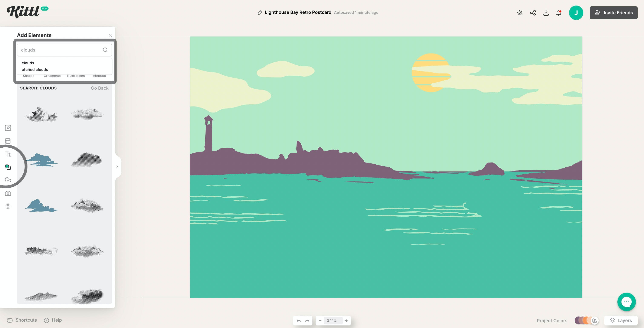Open the Photos camera sidebar icon
The width and height of the screenshot is (644, 328).
coord(8,193)
